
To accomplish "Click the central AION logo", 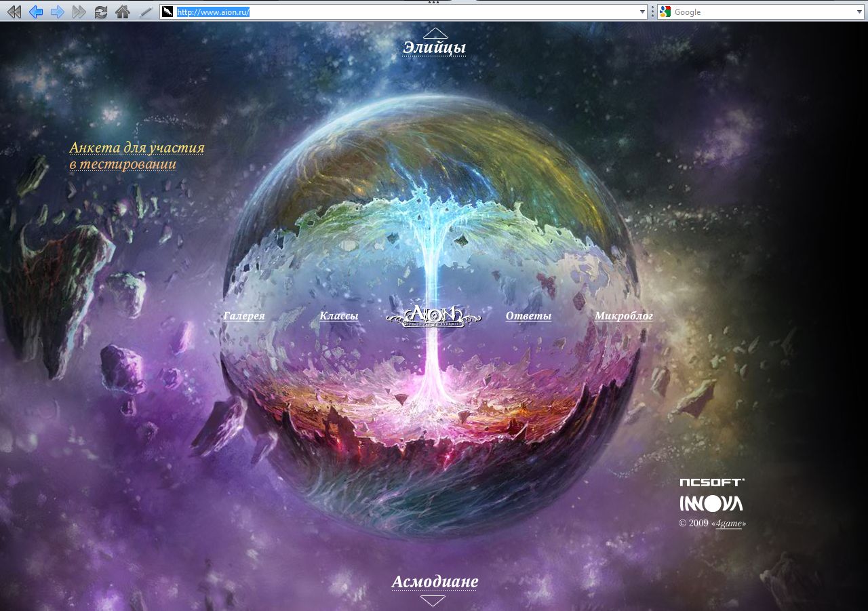I will [x=433, y=315].
